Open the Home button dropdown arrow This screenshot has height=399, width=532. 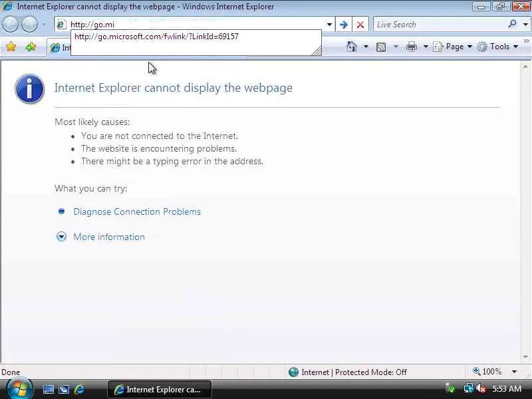pos(366,47)
